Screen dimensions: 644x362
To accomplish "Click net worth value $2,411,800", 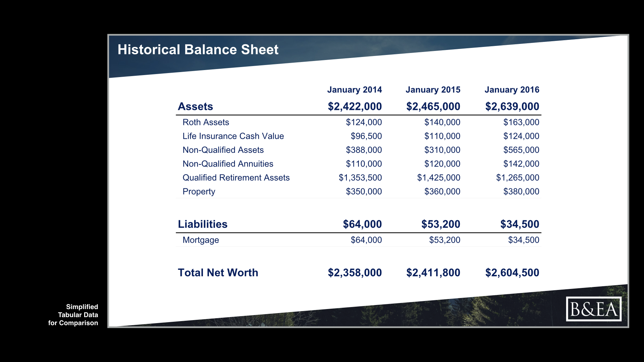I will click(x=433, y=273).
